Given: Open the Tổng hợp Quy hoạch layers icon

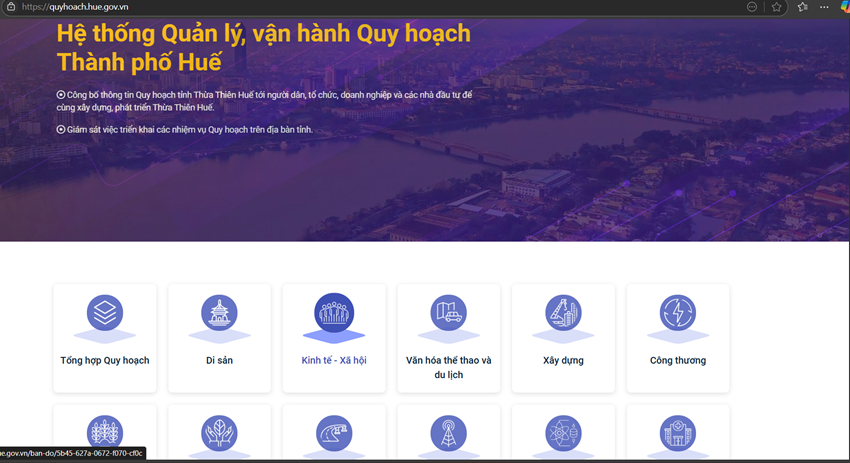Looking at the screenshot, I should [x=105, y=313].
